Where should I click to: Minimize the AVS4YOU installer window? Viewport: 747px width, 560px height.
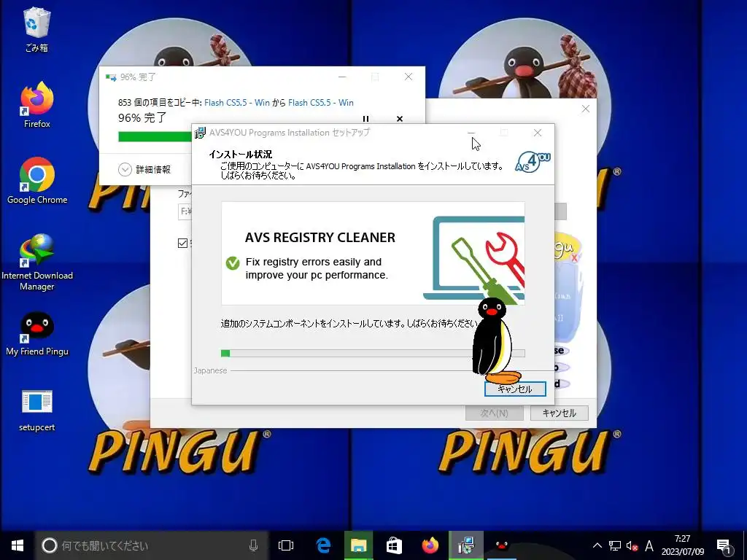click(471, 133)
